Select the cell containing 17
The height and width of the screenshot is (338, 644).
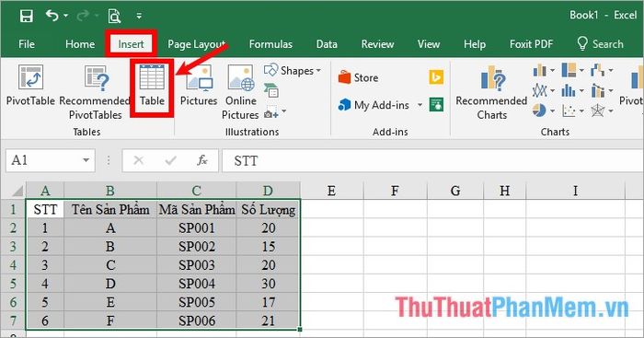pyautogui.click(x=269, y=302)
